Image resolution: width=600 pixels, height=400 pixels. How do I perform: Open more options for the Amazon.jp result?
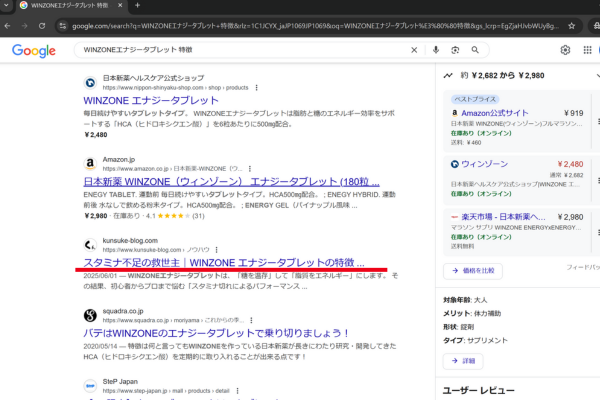250,169
